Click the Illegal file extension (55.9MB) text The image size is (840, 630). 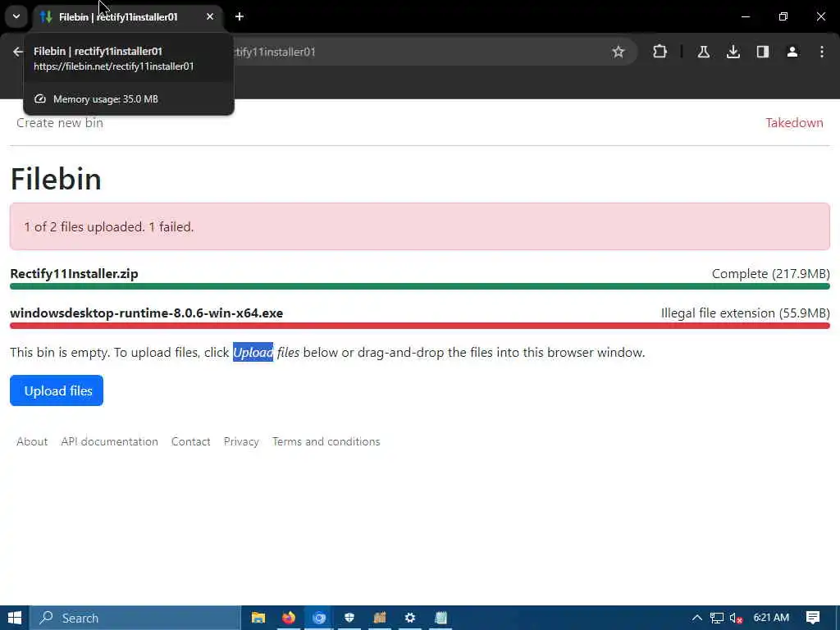[x=745, y=313]
